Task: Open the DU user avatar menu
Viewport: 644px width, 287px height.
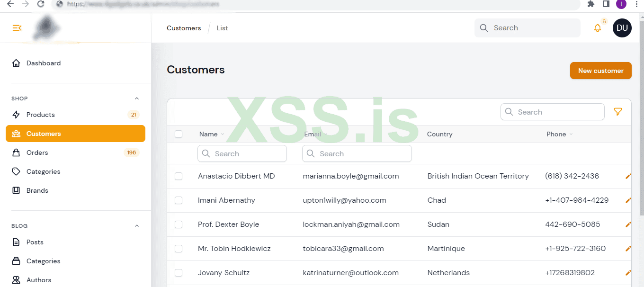Action: (x=622, y=28)
